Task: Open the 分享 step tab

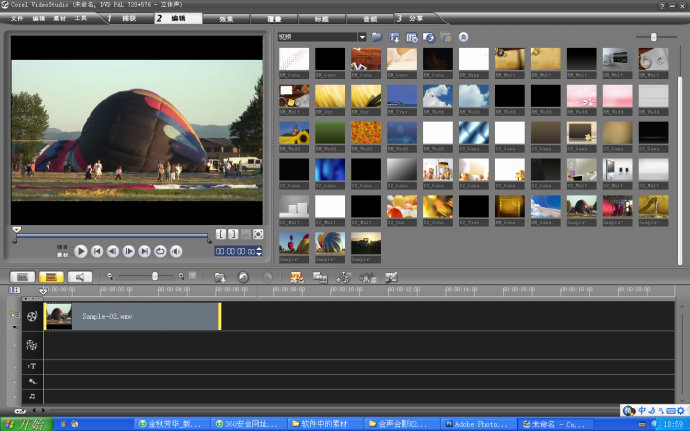Action: tap(415, 18)
